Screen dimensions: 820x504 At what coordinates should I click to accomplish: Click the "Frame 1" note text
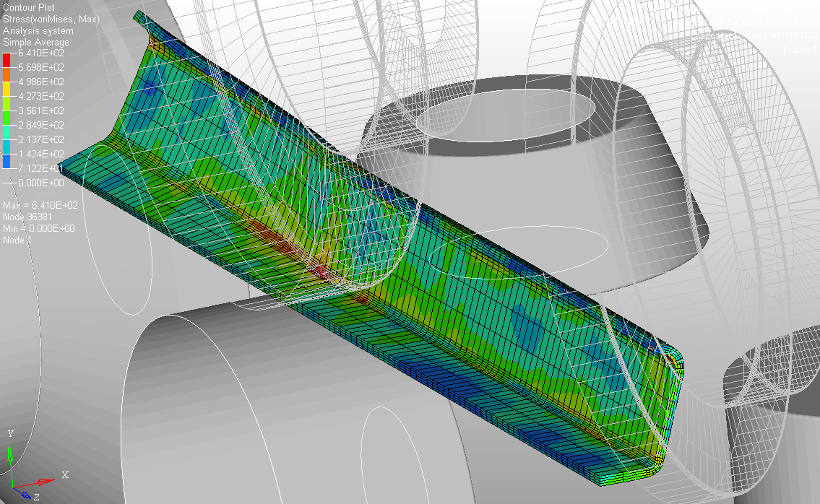click(800, 49)
